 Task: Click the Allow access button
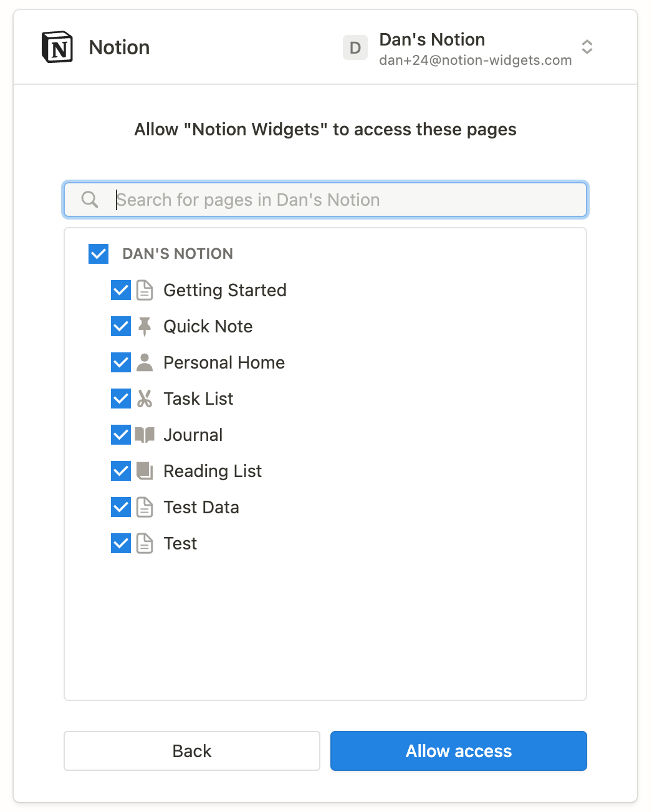pyautogui.click(x=458, y=751)
